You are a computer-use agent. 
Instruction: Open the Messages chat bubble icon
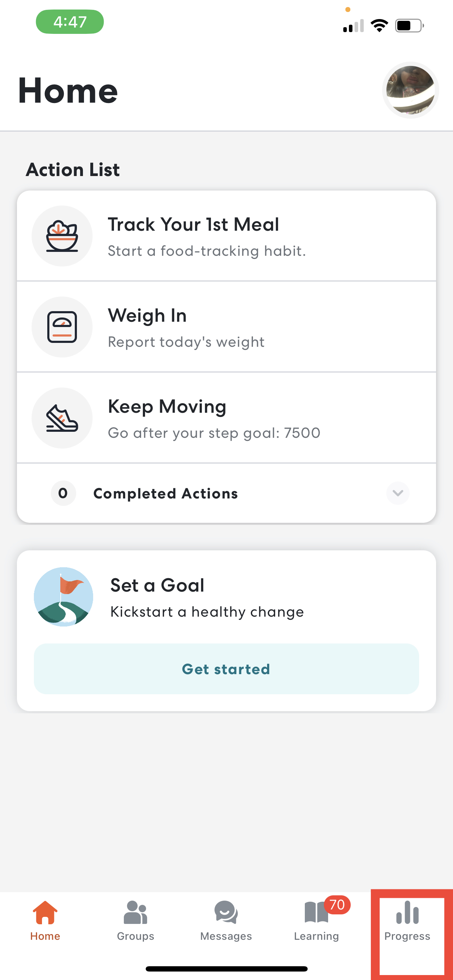point(226,912)
